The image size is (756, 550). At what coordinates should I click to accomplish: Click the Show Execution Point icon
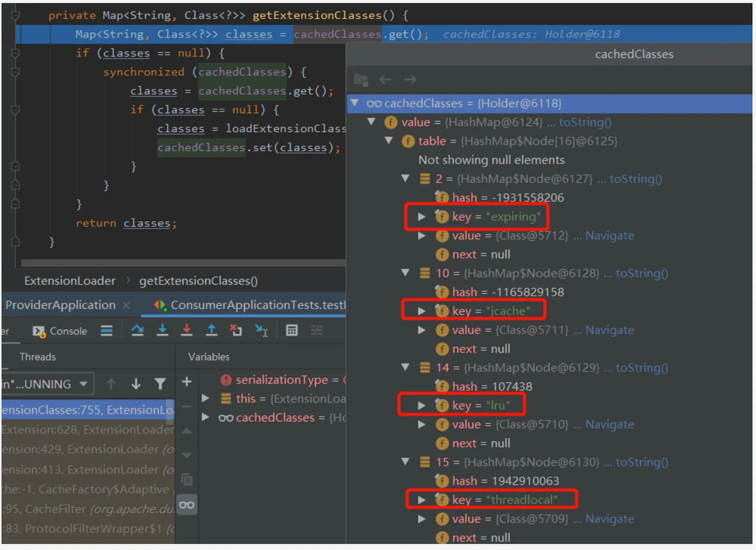tap(106, 331)
